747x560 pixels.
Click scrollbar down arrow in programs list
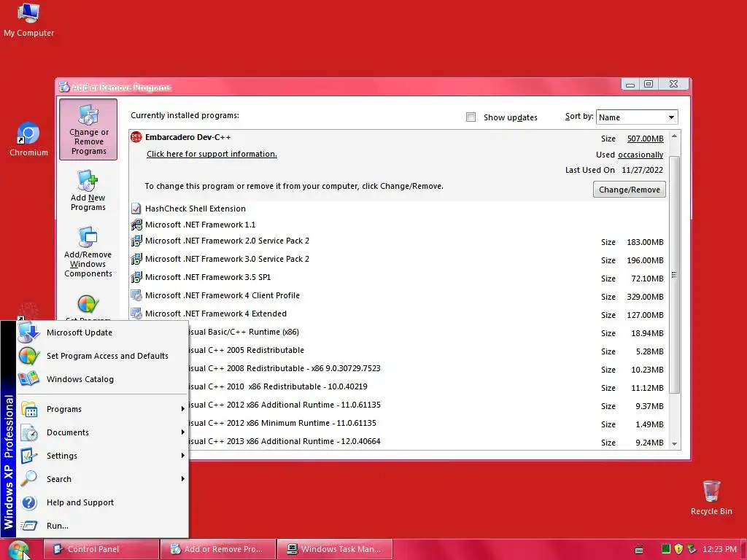(674, 444)
